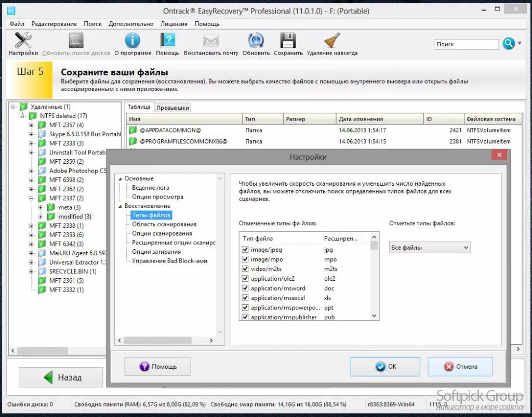Click the file type list scroll thumb
The image size is (532, 417).
click(x=374, y=245)
